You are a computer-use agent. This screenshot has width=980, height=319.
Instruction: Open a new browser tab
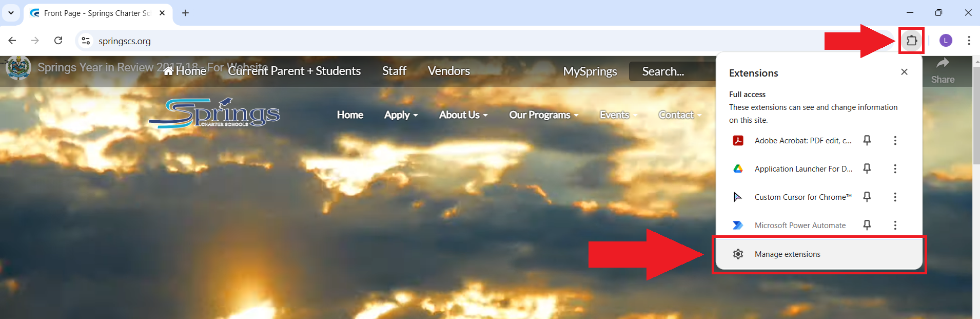185,13
